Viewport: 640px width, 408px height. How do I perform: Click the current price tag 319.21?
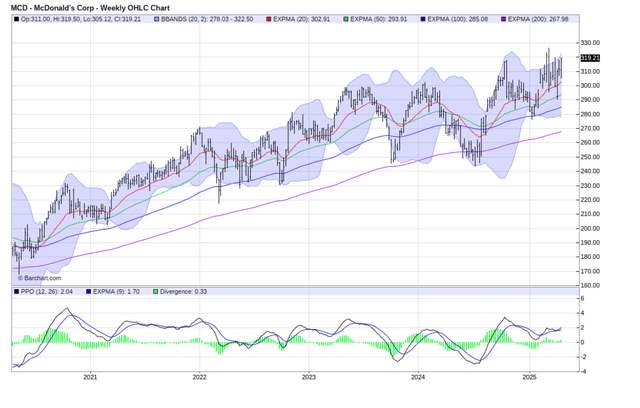590,58
